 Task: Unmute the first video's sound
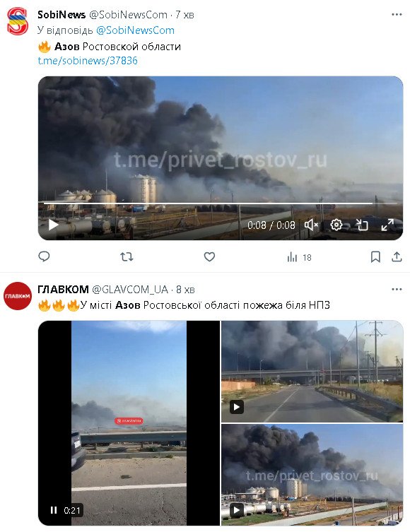[311, 225]
